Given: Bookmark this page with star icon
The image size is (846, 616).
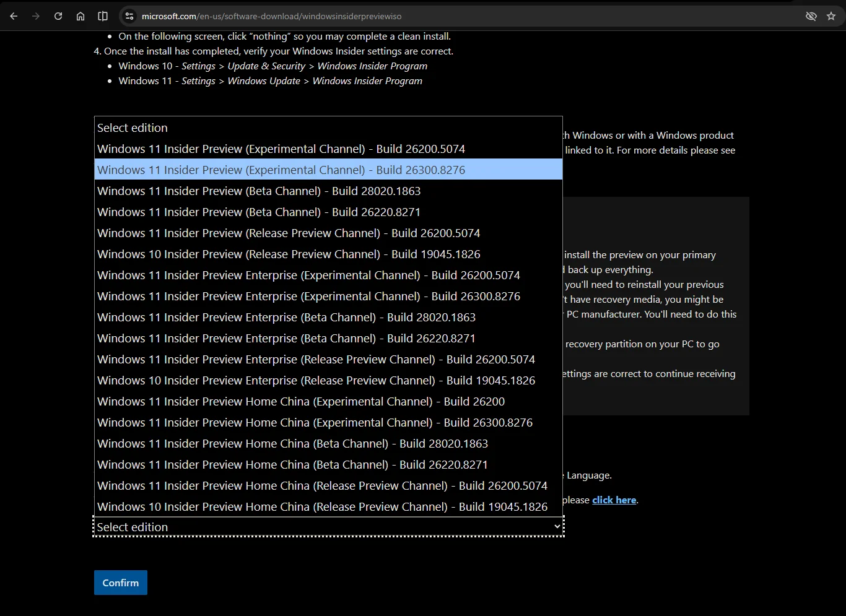Looking at the screenshot, I should pos(831,16).
